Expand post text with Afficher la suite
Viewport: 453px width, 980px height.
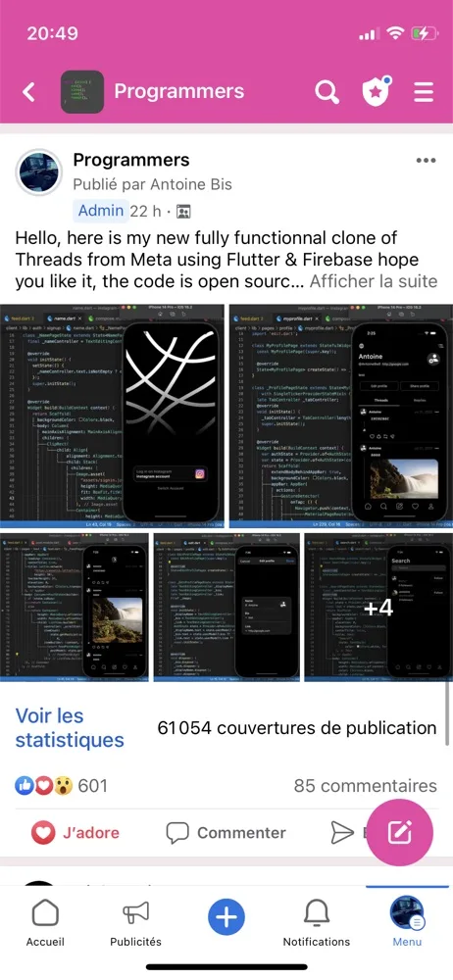[374, 281]
